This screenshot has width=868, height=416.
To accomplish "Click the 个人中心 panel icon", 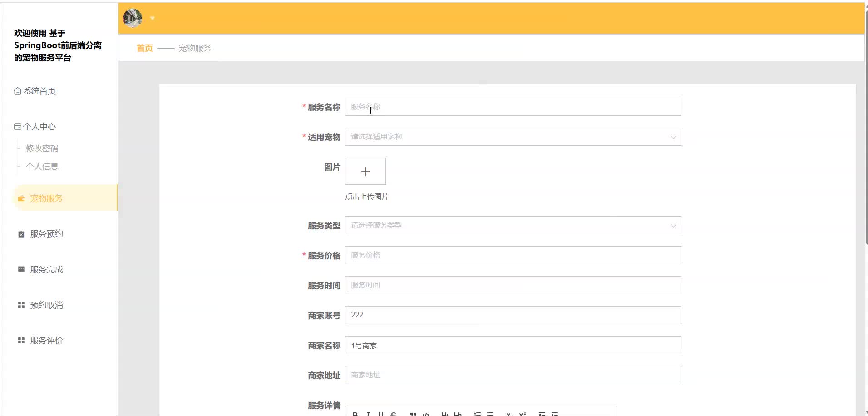I will pos(18,126).
